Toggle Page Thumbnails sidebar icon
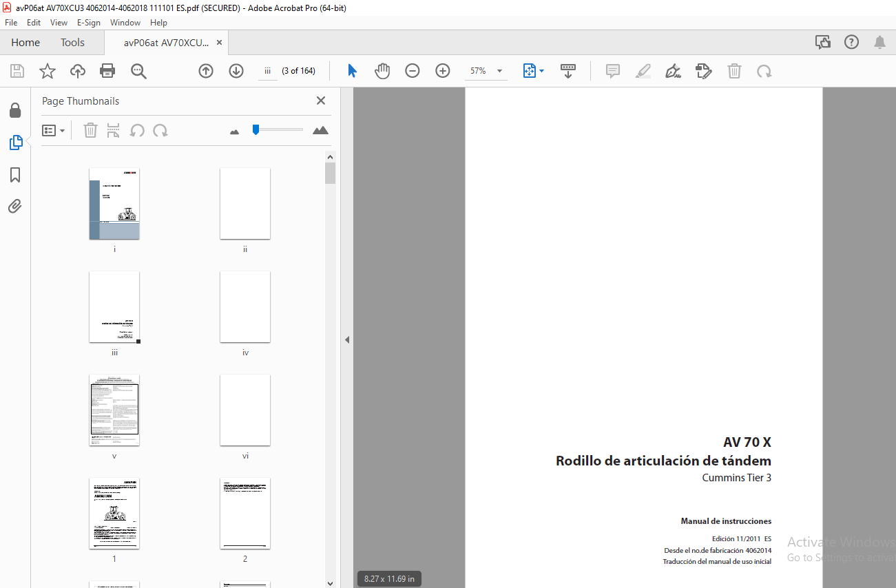This screenshot has width=896, height=588. pyautogui.click(x=15, y=143)
